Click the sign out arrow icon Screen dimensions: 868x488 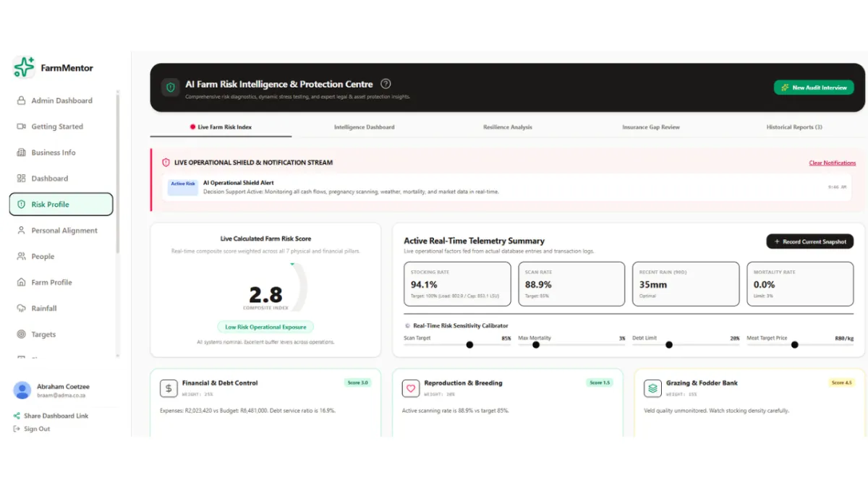[x=17, y=429]
